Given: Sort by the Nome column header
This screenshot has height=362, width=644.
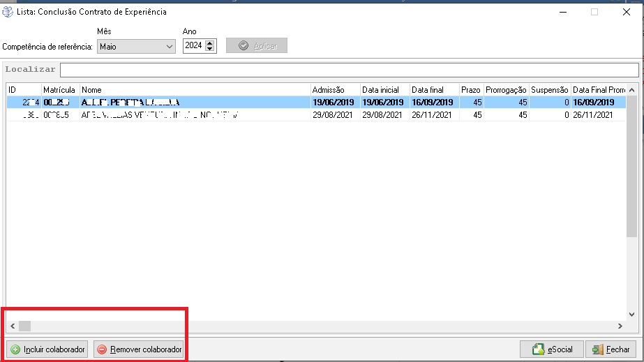Looking at the screenshot, I should tap(195, 90).
